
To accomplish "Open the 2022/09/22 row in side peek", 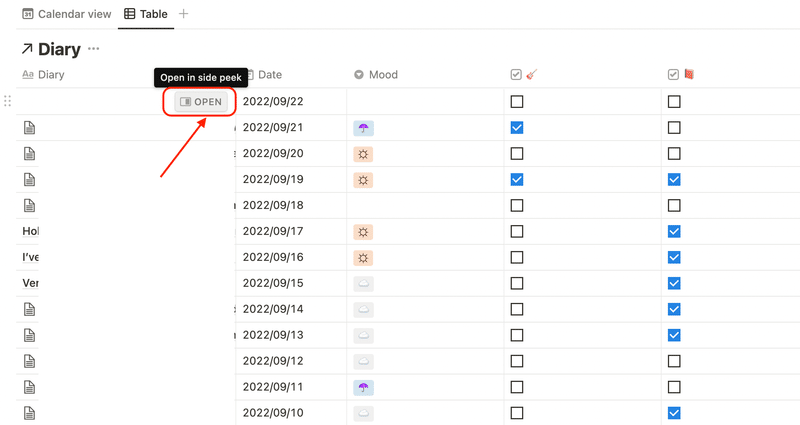I will (x=201, y=102).
